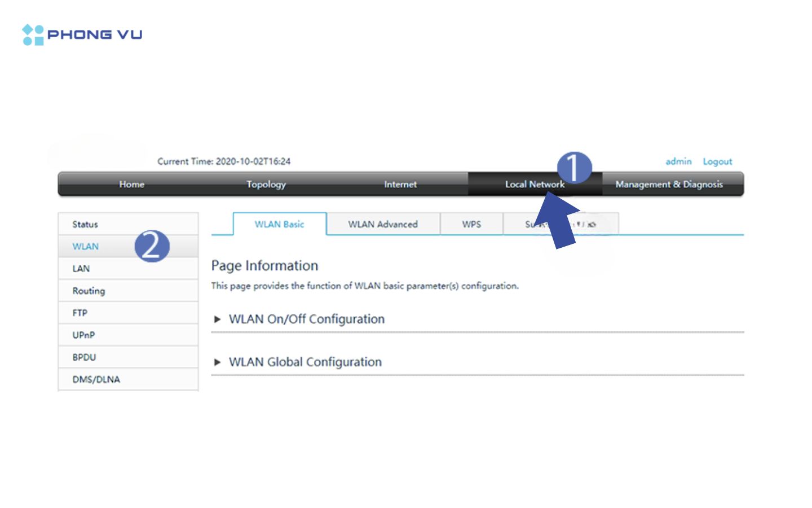Select WLAN in the sidebar
This screenshot has height=508, width=812.
point(128,246)
